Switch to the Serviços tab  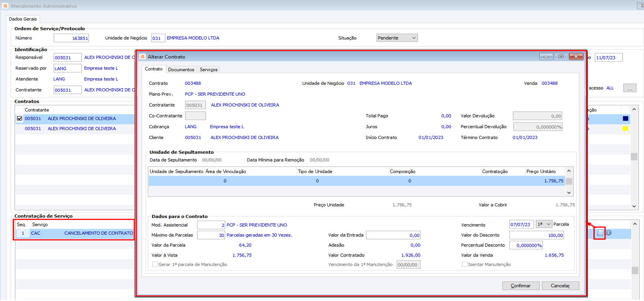[x=208, y=69]
